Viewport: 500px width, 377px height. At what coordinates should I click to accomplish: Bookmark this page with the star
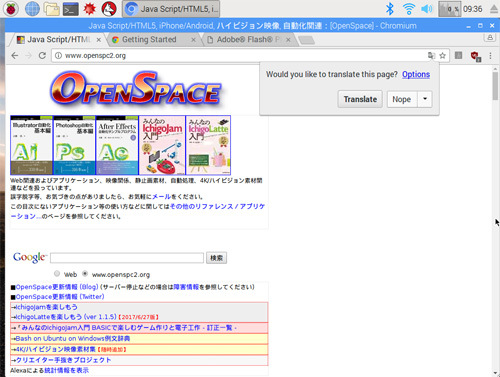tap(442, 56)
